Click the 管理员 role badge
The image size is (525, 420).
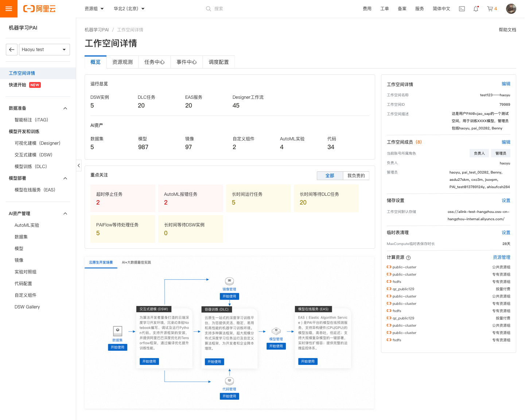(501, 153)
